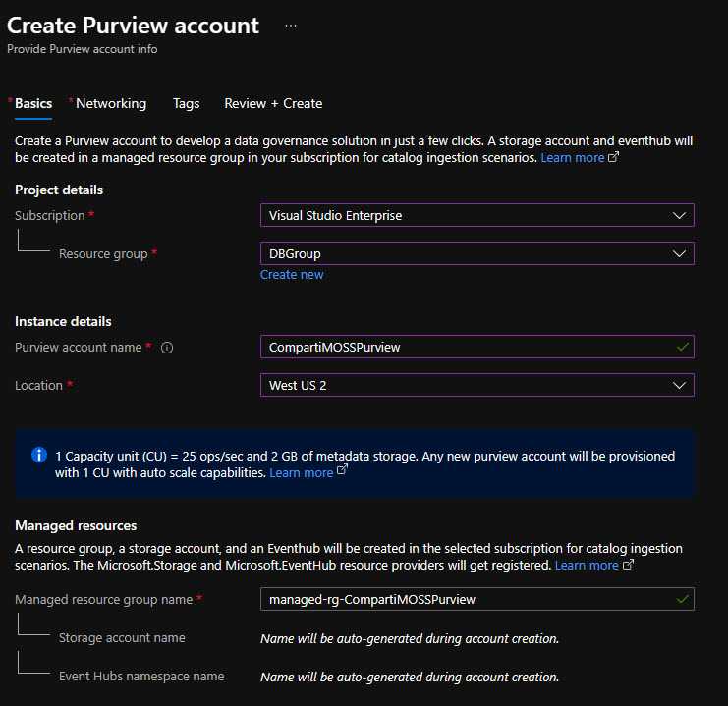
Task: Click into the Purview account name field
Action: (477, 347)
